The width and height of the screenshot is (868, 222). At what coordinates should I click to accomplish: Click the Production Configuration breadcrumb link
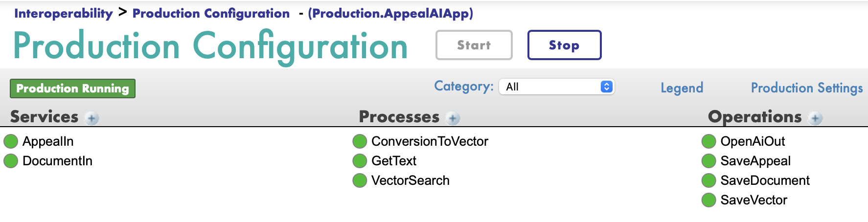[x=211, y=13]
